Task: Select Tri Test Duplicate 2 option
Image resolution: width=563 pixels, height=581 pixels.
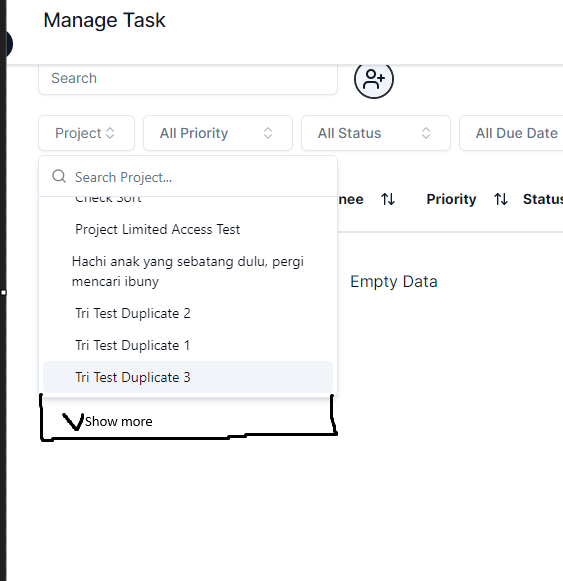Action: click(x=188, y=313)
